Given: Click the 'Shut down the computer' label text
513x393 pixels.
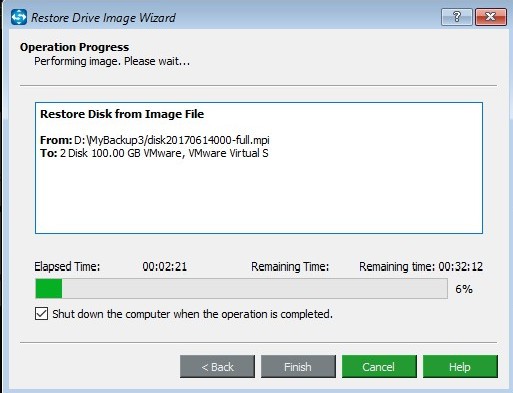Looking at the screenshot, I should 192,314.
